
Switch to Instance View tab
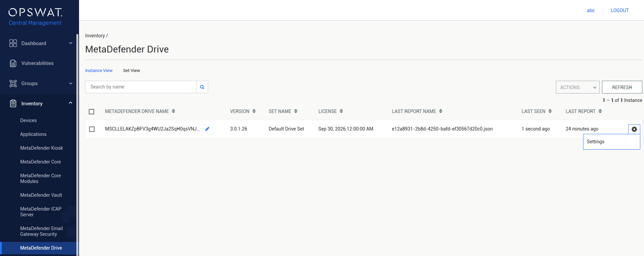(x=99, y=71)
